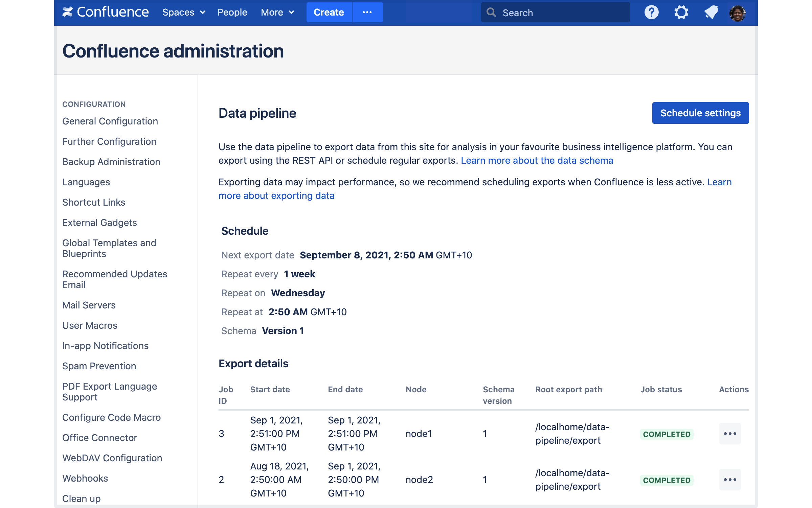
Task: Open External Gadgets
Action: coord(99,223)
